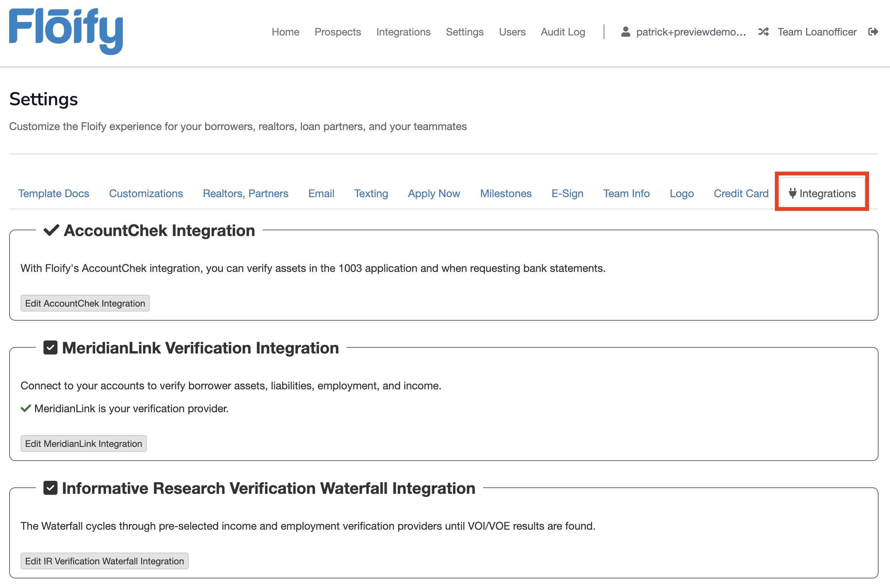Click the Team Loanofficer link
Viewport: 890px width, 588px height.
click(x=817, y=32)
